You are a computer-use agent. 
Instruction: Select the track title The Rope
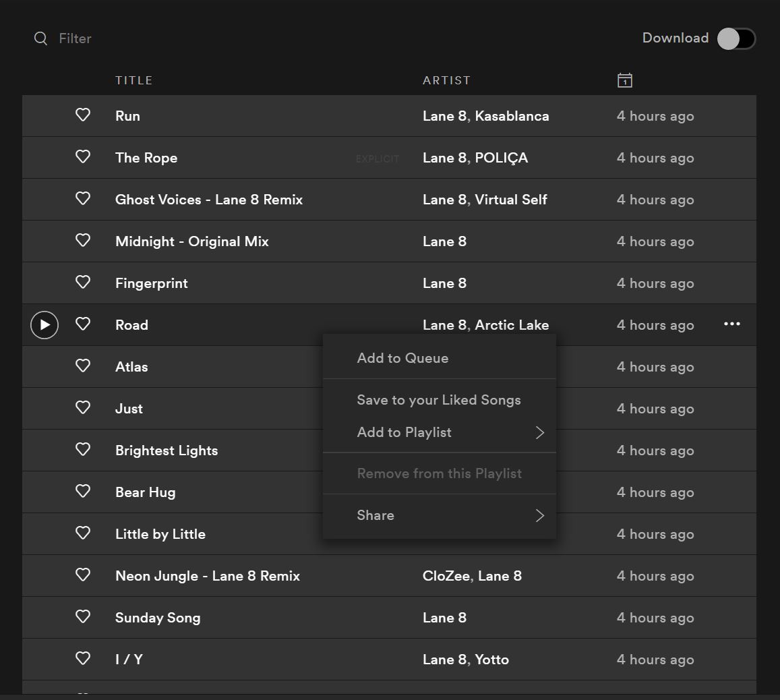point(146,158)
